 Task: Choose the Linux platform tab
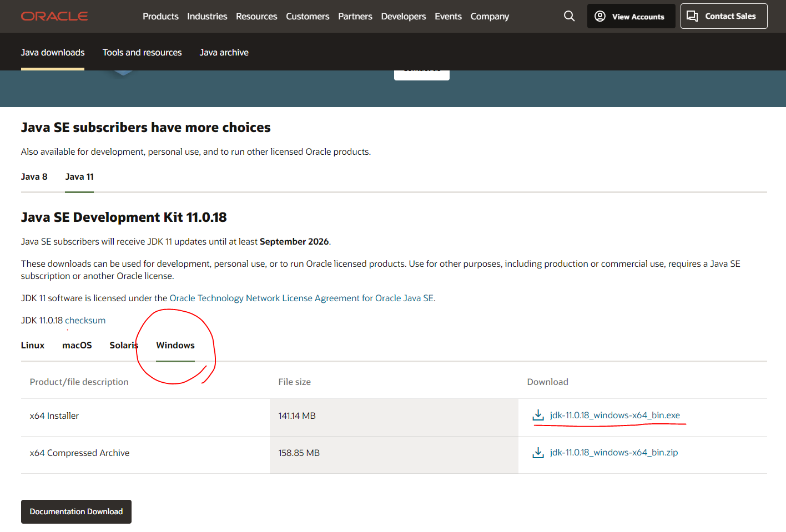coord(33,345)
